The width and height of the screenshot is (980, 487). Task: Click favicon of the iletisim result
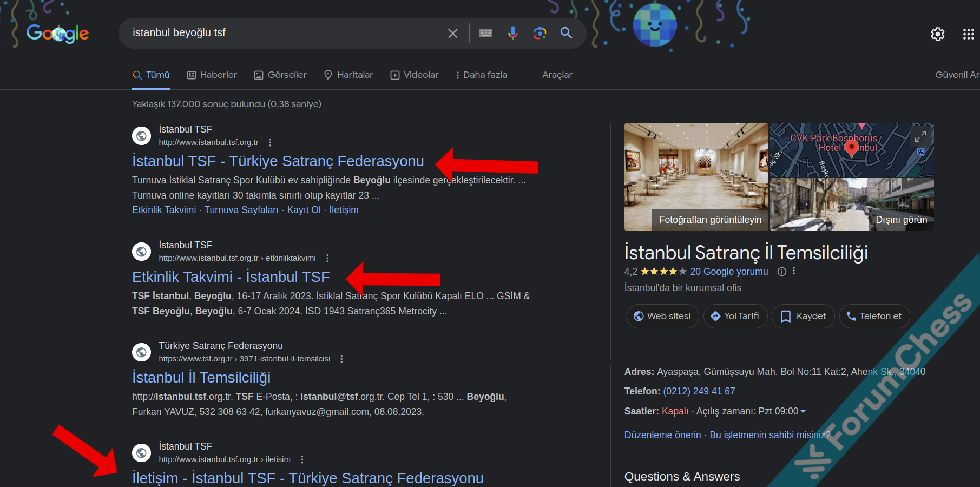[142, 452]
